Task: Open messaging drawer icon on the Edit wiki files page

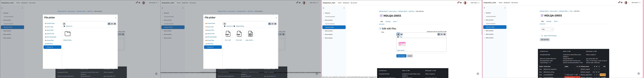Action: (461, 3)
